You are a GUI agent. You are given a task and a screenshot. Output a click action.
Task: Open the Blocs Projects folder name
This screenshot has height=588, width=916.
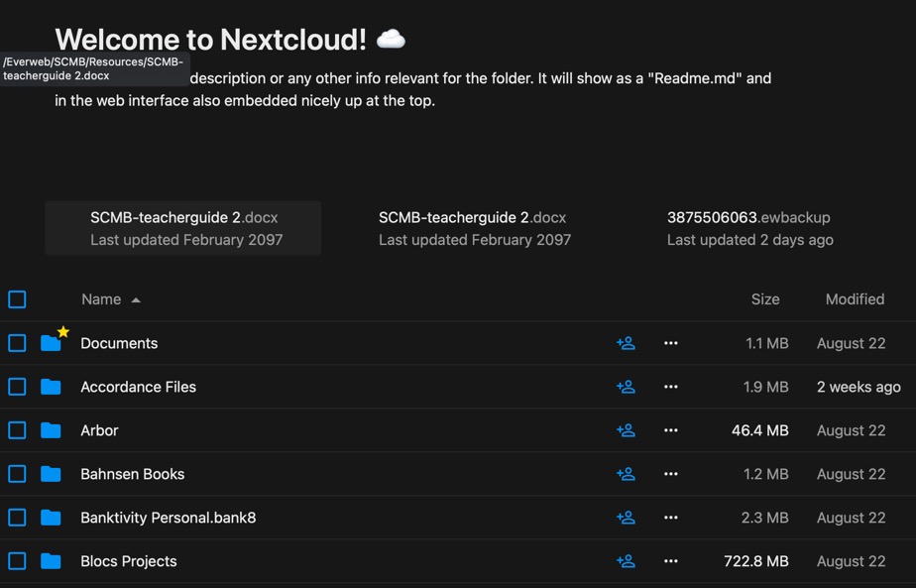[129, 561]
